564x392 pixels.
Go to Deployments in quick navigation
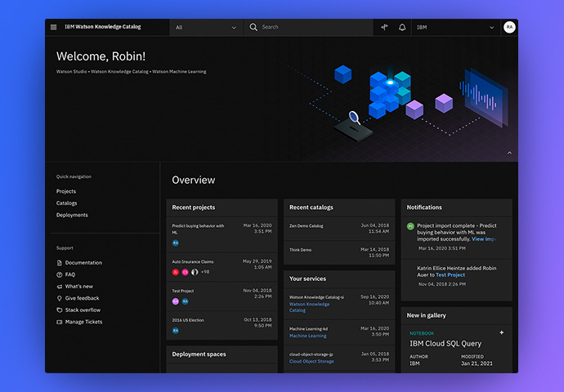72,215
